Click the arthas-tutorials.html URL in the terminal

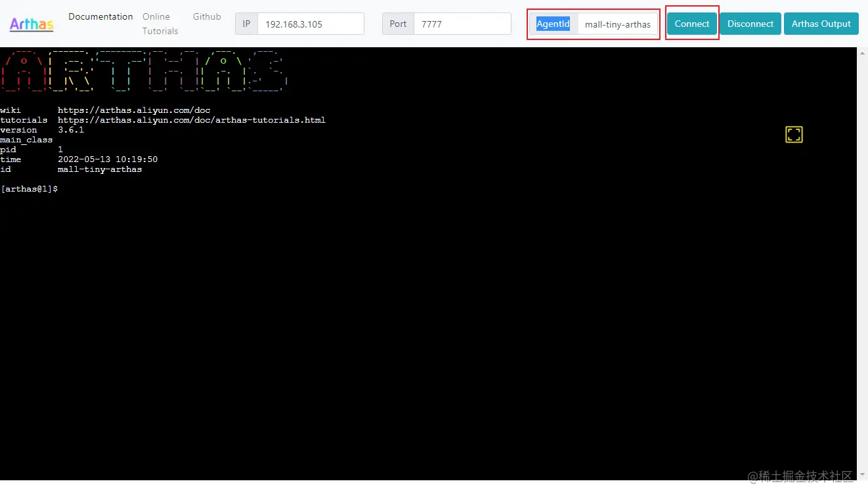(x=192, y=120)
